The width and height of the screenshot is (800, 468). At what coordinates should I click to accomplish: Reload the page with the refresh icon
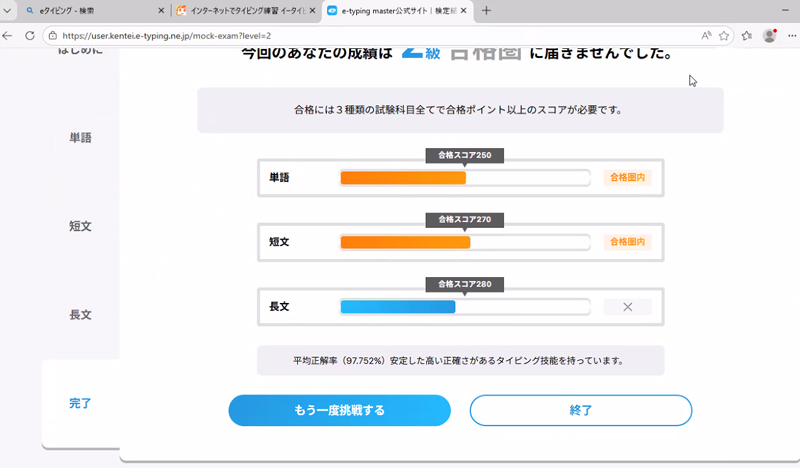pos(28,34)
